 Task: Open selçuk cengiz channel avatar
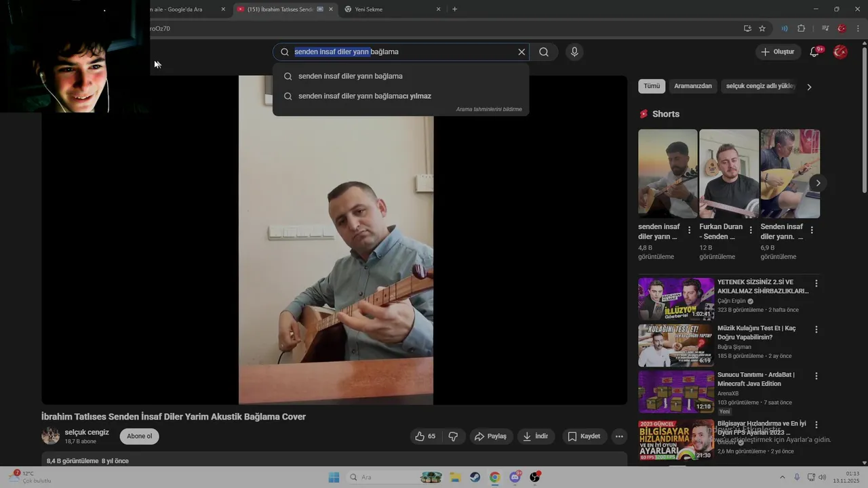pos(51,436)
